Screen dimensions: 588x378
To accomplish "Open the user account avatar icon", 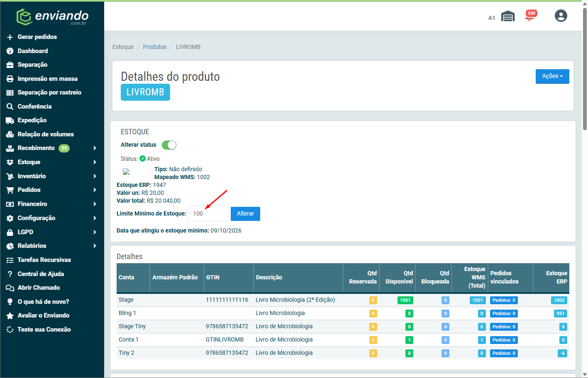I will [561, 16].
